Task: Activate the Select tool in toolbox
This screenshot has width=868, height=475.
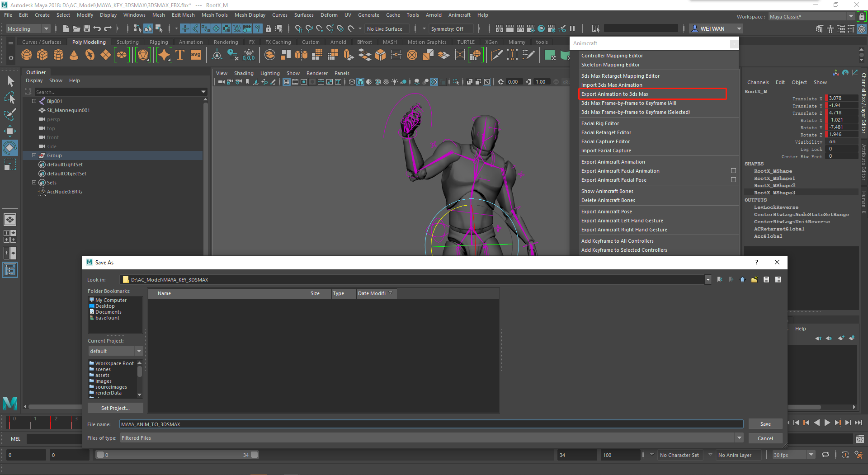Action: click(10, 81)
